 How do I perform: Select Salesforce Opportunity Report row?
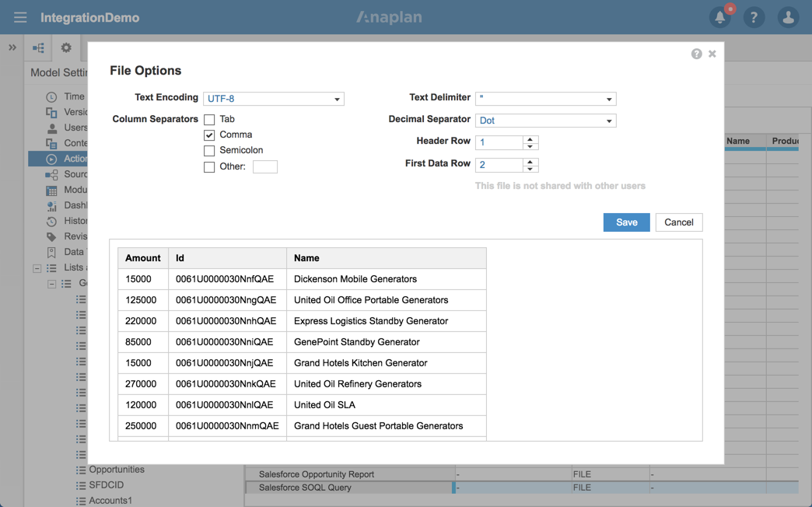[521, 474]
